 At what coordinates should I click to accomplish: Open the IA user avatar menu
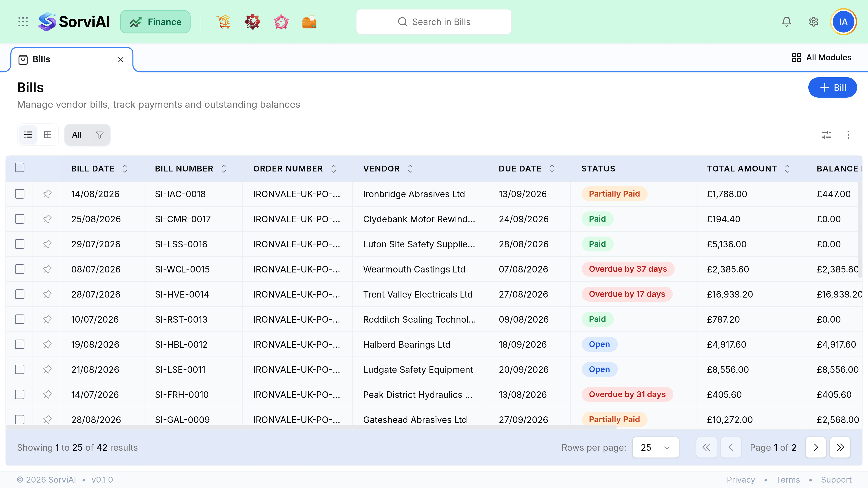(x=843, y=22)
